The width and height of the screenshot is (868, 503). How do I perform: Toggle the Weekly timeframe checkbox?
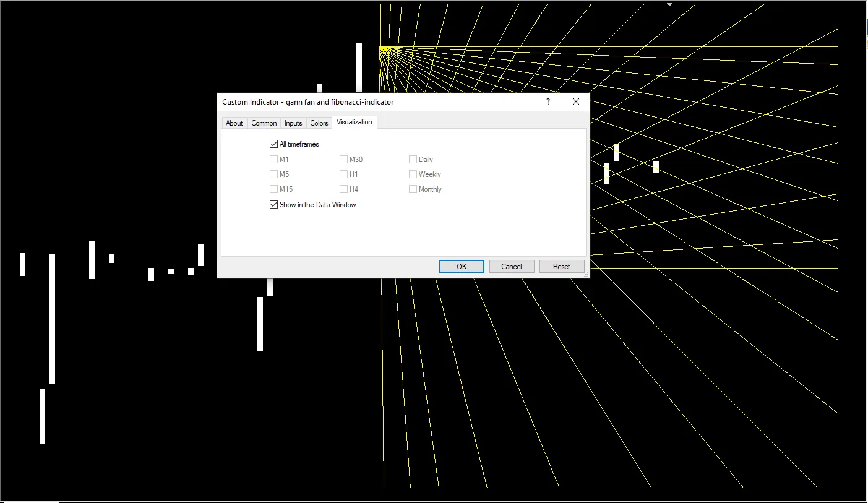tap(413, 174)
